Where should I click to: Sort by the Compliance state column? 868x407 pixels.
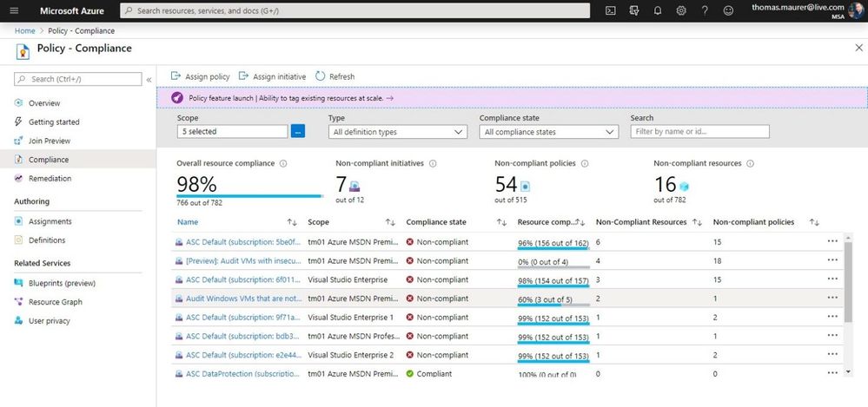coord(501,222)
